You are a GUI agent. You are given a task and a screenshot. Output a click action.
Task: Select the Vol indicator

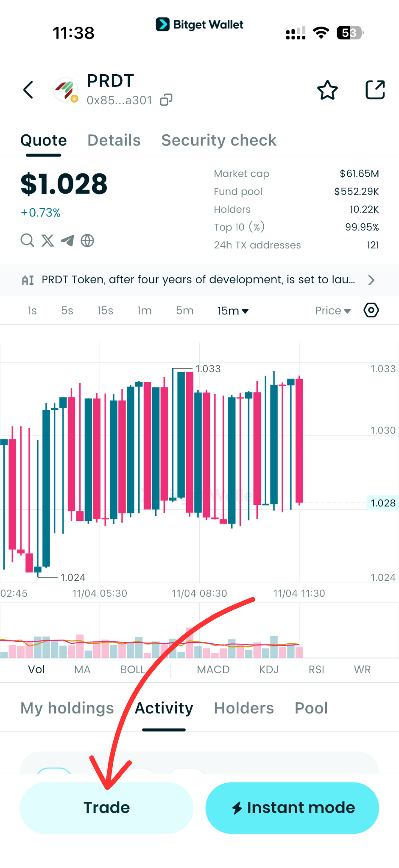pyautogui.click(x=36, y=670)
